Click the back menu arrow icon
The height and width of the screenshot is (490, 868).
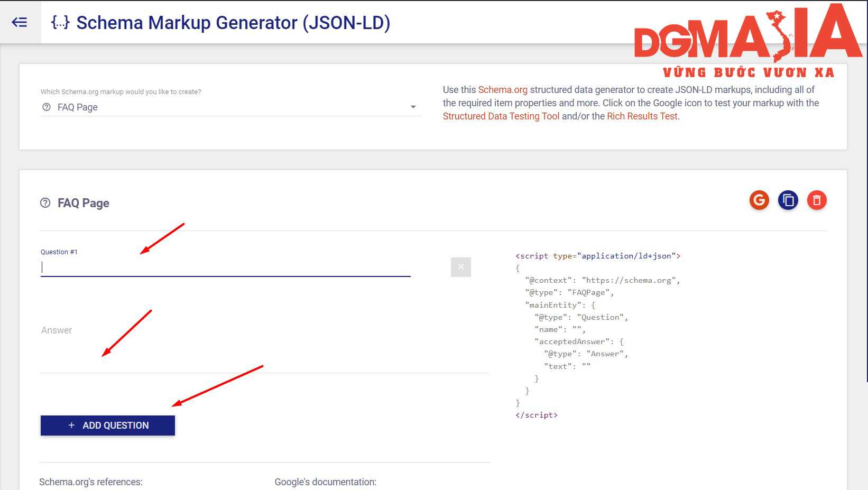click(x=20, y=22)
